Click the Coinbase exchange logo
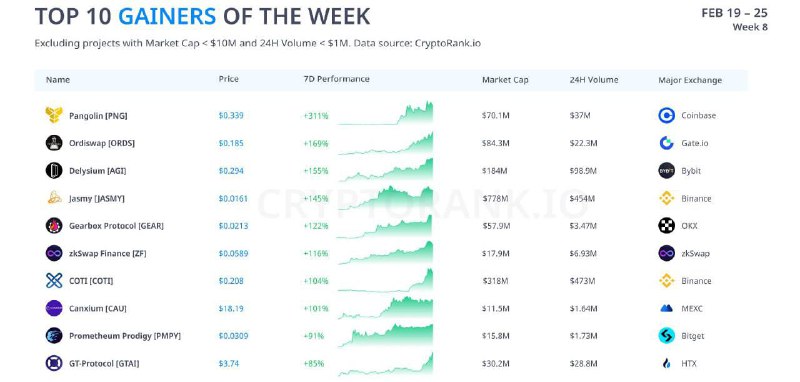The image size is (800, 382). point(666,115)
